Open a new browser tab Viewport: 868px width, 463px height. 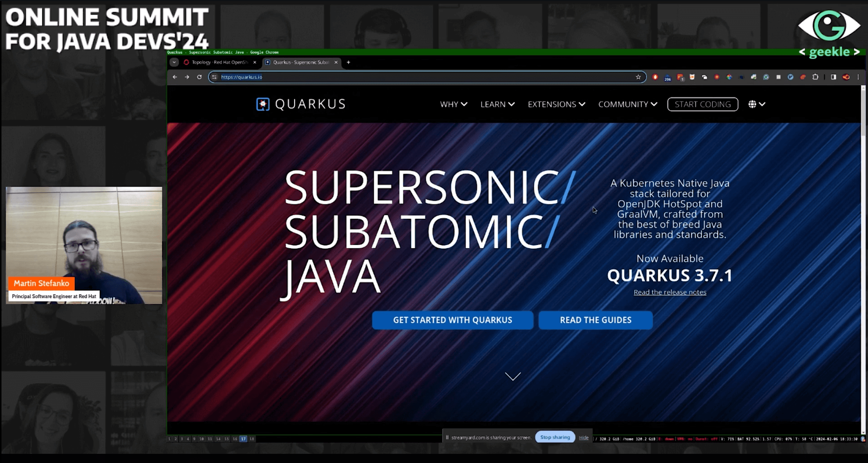(x=349, y=62)
